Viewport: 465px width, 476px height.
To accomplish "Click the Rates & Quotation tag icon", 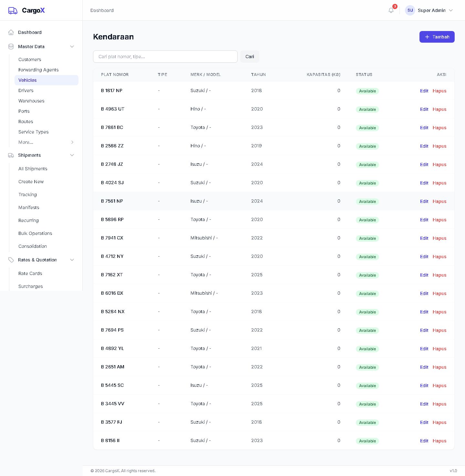I will coord(11,260).
